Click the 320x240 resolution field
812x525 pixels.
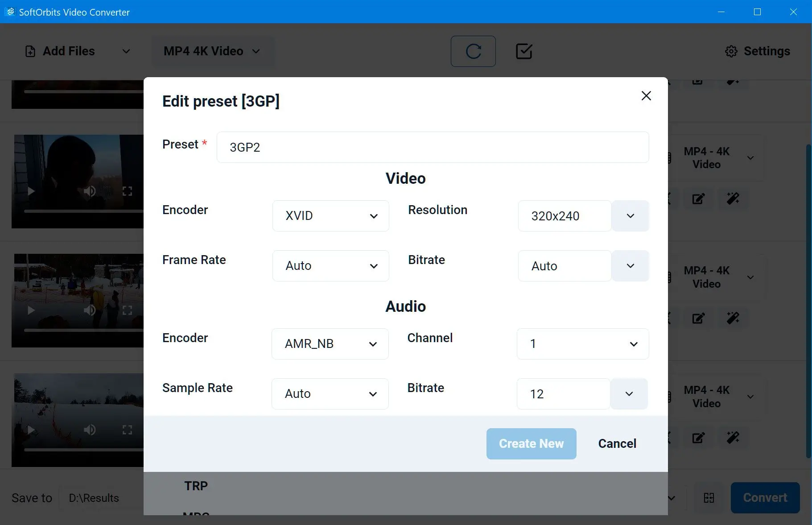564,216
